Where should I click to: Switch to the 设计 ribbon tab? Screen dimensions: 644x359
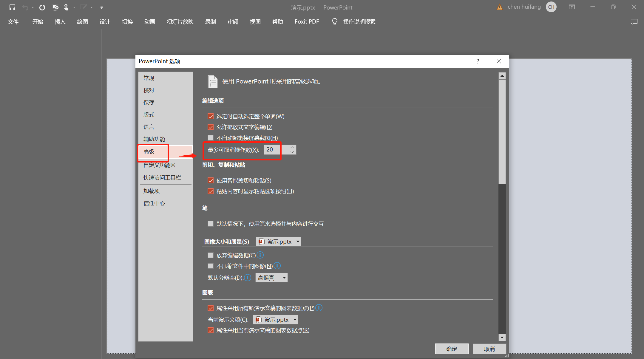pyautogui.click(x=105, y=22)
